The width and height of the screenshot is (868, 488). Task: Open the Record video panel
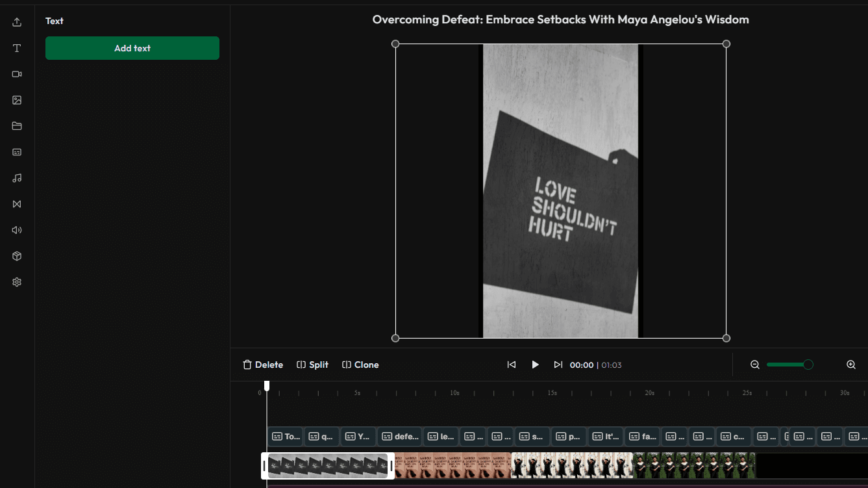[16, 73]
